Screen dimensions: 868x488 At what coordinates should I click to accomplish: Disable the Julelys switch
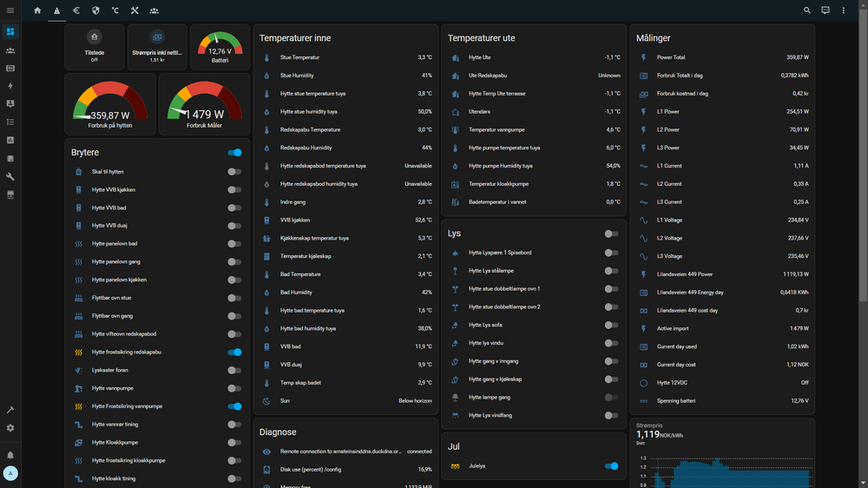tap(612, 466)
